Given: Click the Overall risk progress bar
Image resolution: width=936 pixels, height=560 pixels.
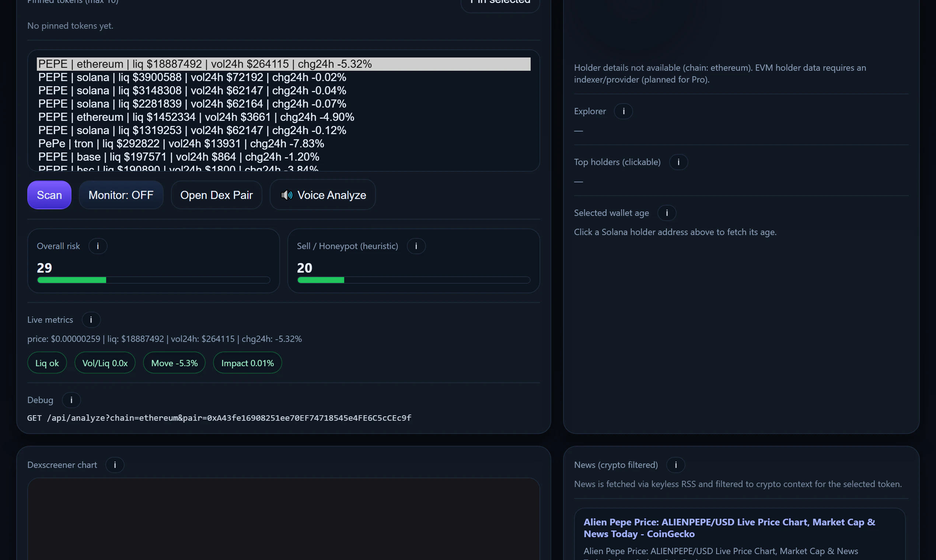Looking at the screenshot, I should [154, 280].
